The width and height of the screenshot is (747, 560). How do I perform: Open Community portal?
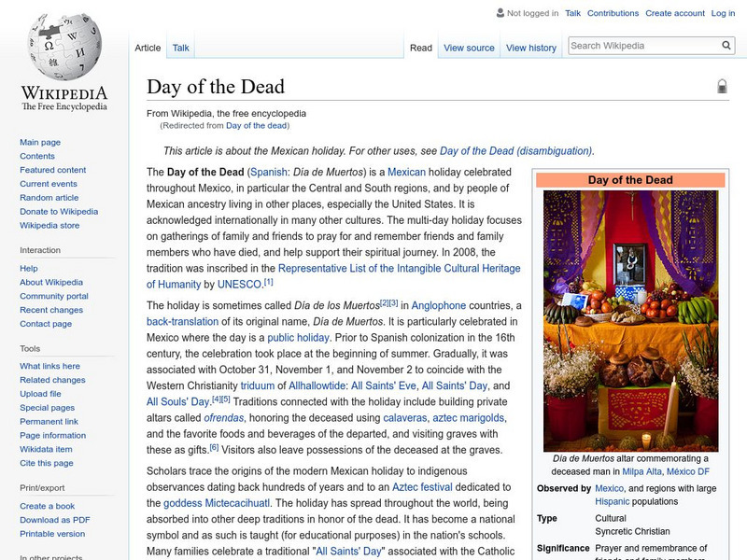point(54,296)
